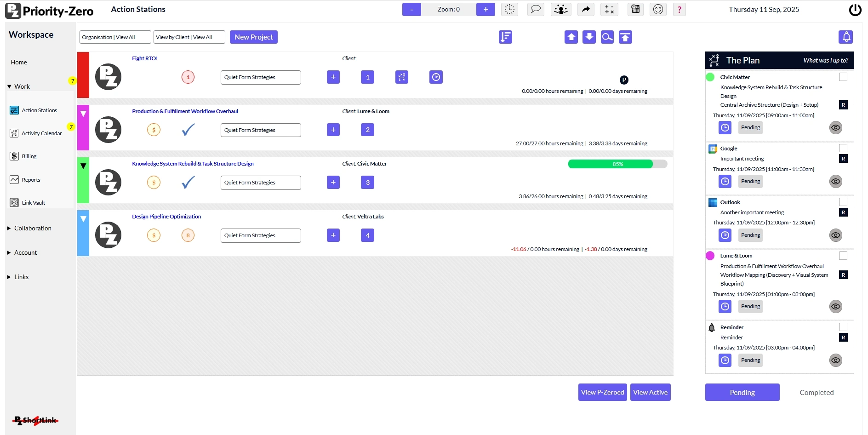Switch to the Completed tab
The image size is (868, 435).
816,392
